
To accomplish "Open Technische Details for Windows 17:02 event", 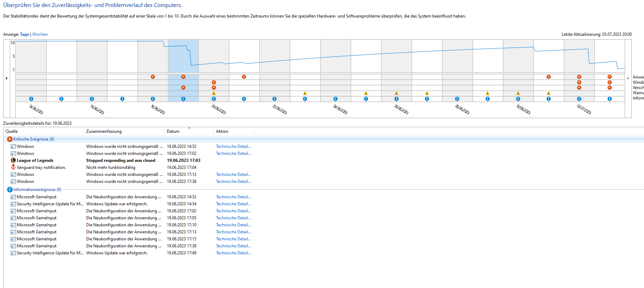I will (233, 153).
